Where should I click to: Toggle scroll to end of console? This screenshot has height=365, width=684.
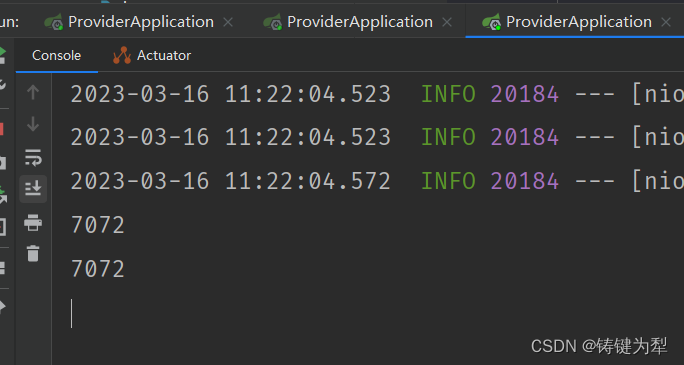click(33, 189)
